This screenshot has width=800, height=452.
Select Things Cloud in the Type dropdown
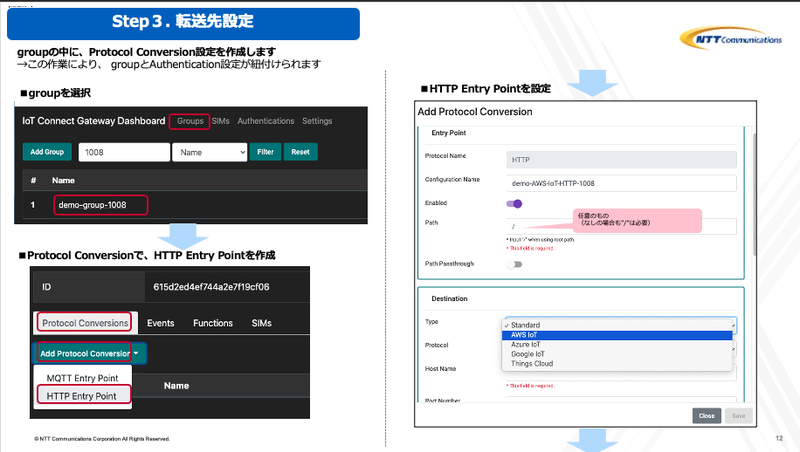click(x=617, y=364)
